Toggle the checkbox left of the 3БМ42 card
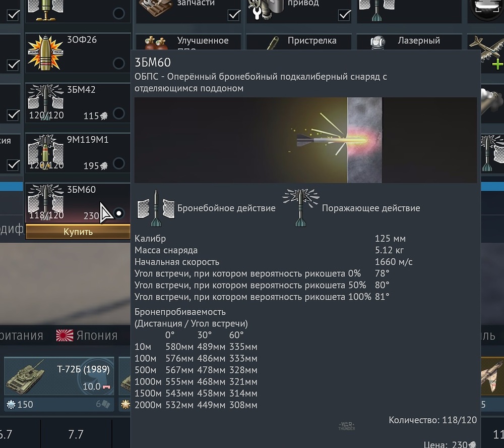 tap(13, 115)
